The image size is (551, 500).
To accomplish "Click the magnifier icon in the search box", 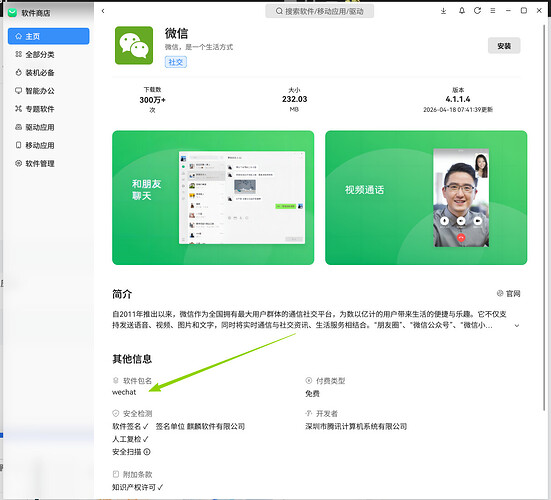I will point(279,11).
